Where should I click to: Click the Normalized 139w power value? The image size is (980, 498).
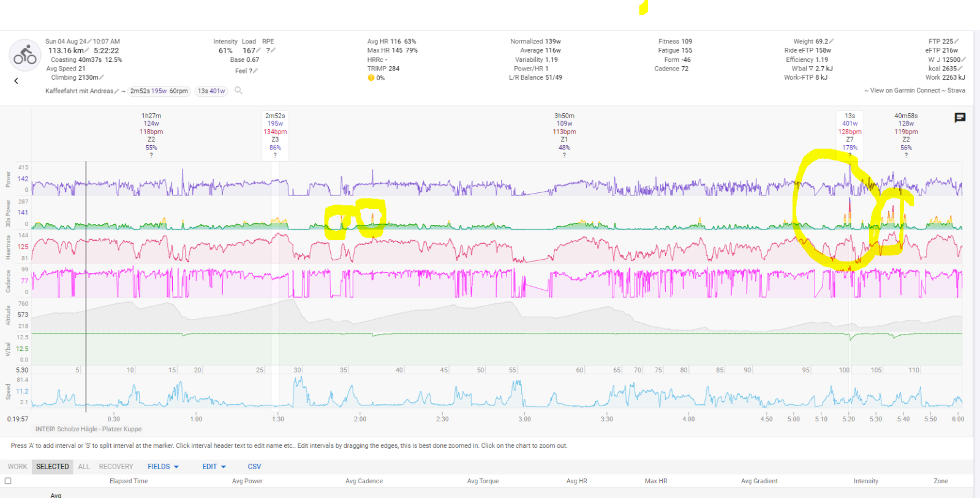[535, 42]
